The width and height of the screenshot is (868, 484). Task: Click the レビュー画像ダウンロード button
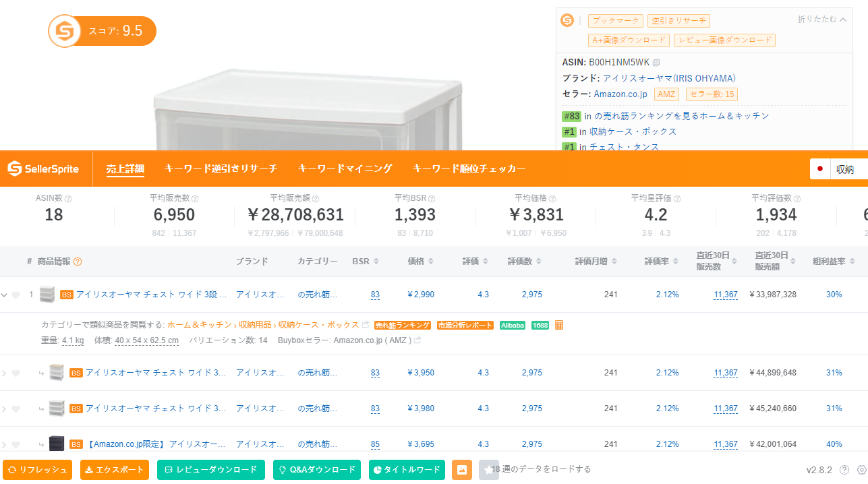[x=724, y=40]
